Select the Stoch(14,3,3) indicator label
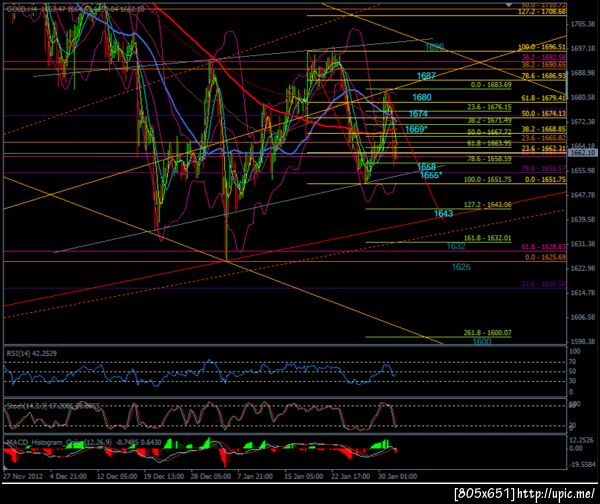The image size is (600, 504). 52,406
